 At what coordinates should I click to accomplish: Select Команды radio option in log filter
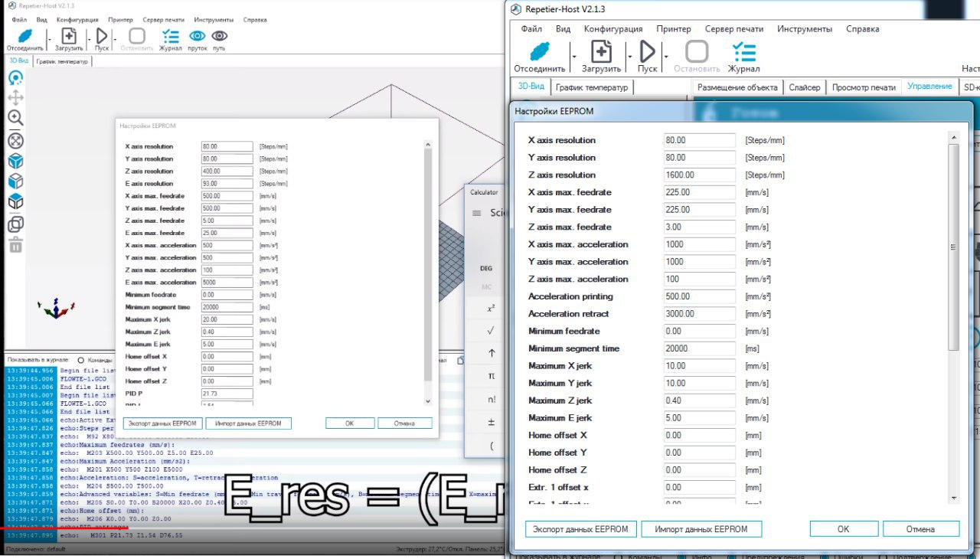81,360
